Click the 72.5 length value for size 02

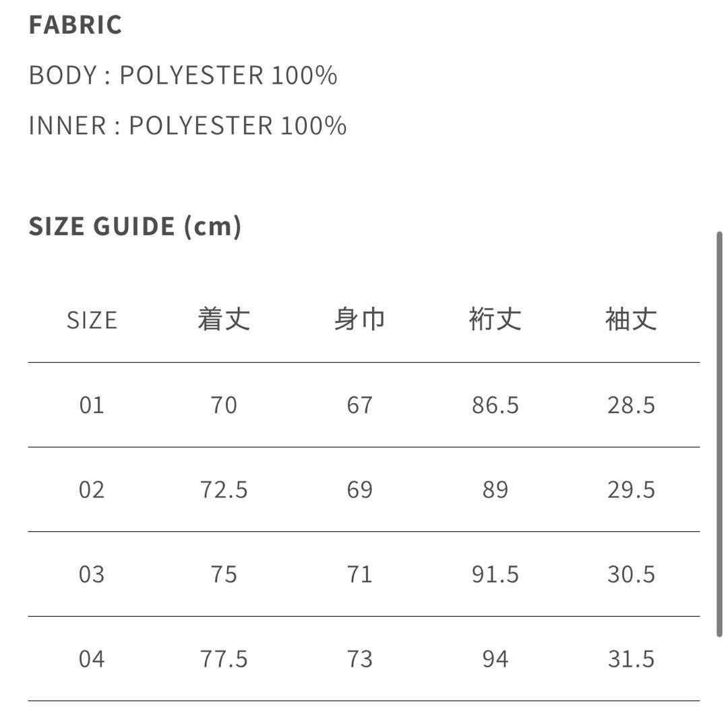coord(224,490)
